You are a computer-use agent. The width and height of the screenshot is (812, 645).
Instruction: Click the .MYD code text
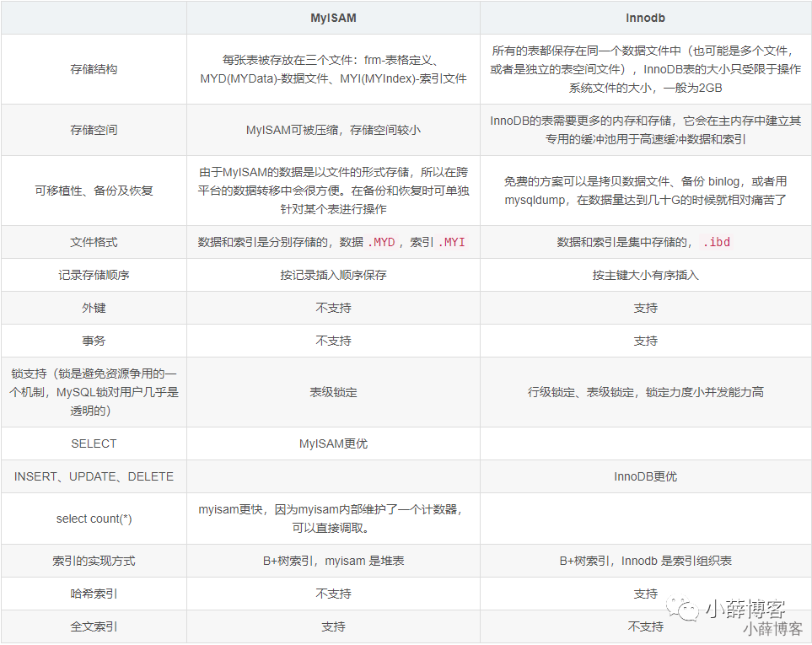(x=381, y=242)
